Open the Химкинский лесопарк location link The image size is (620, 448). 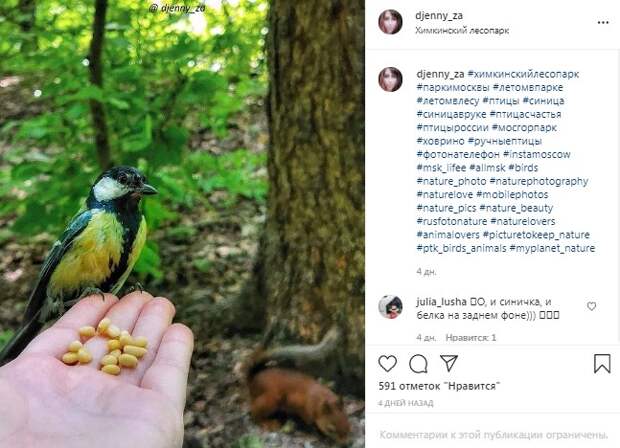462,30
